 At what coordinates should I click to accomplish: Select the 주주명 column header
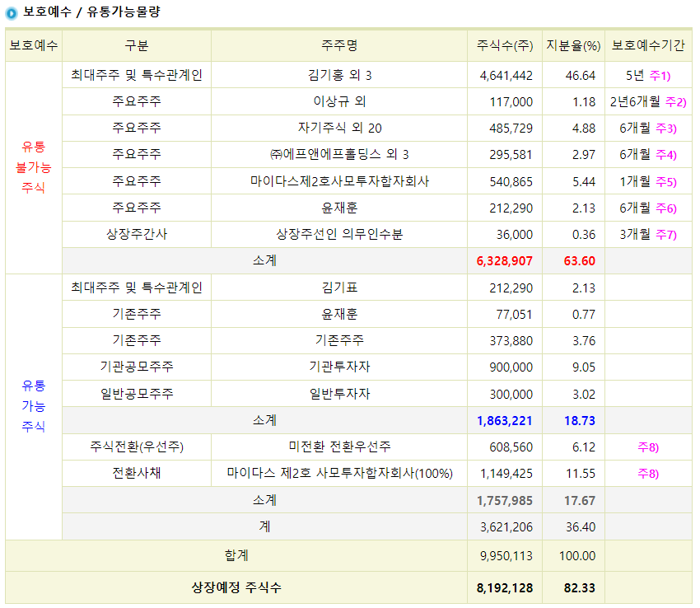click(x=339, y=45)
